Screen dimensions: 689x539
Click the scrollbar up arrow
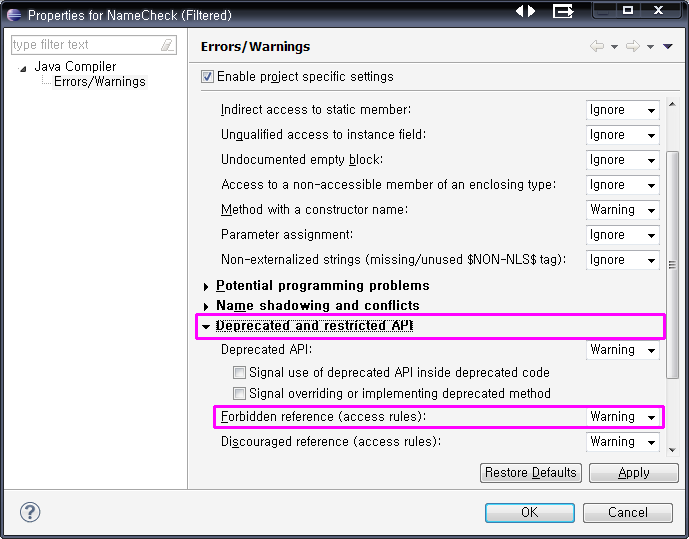click(x=672, y=104)
